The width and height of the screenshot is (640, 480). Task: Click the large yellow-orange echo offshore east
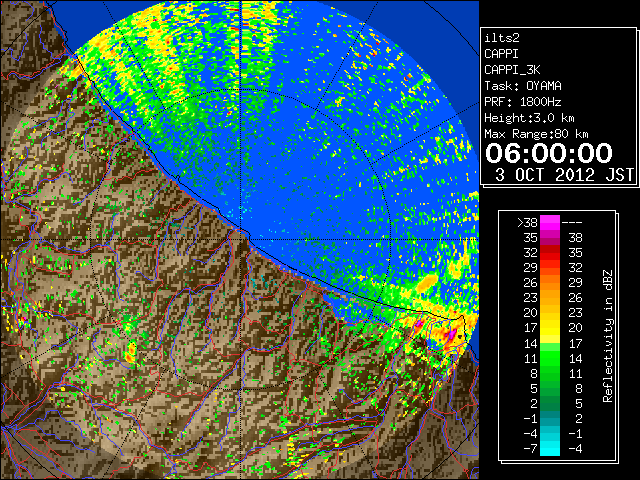(x=427, y=282)
